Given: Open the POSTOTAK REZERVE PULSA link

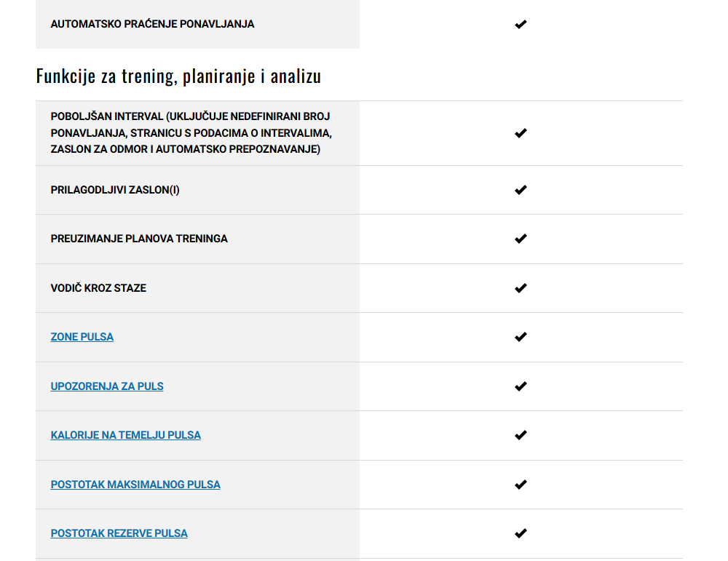Looking at the screenshot, I should pyautogui.click(x=119, y=533).
